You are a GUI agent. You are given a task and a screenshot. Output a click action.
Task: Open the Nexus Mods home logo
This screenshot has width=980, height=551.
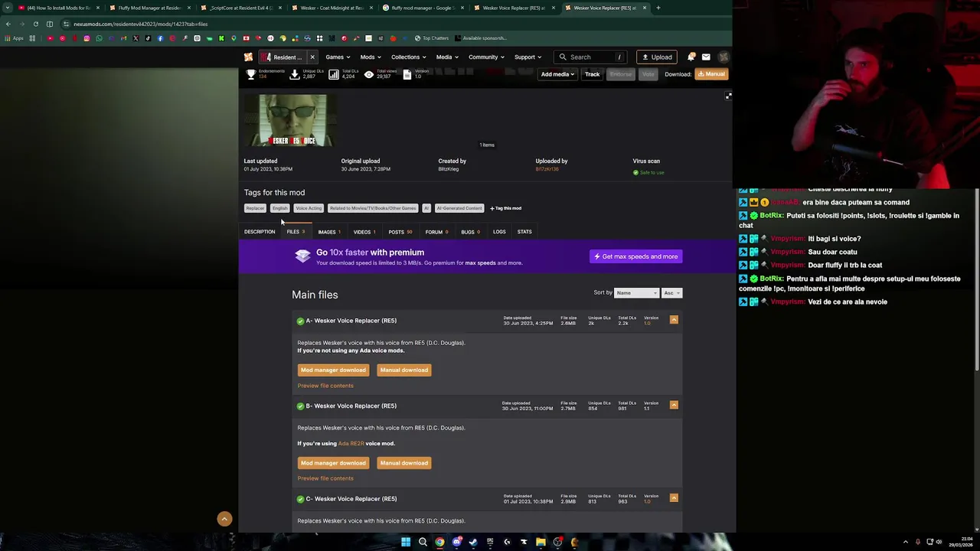point(248,57)
